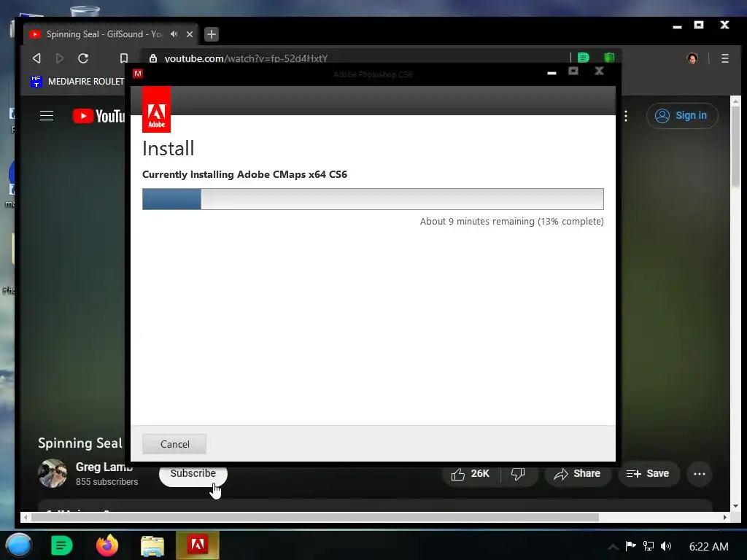Open the browser profile avatar

692,58
